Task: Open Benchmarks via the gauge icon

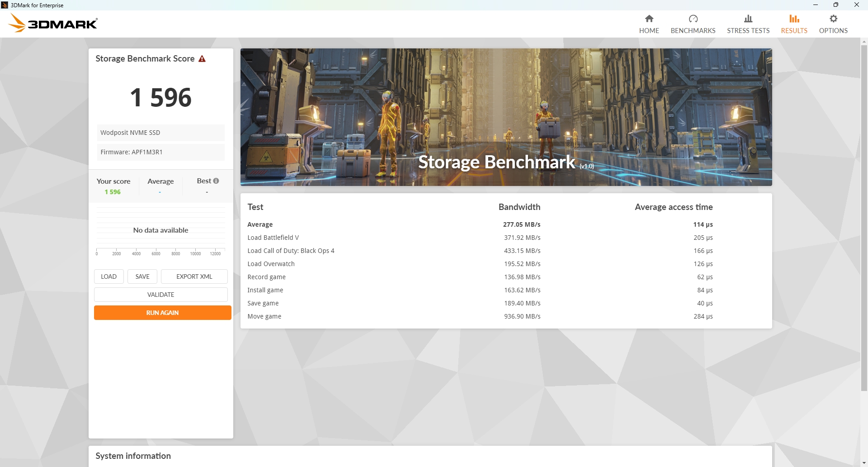Action: 693,19
